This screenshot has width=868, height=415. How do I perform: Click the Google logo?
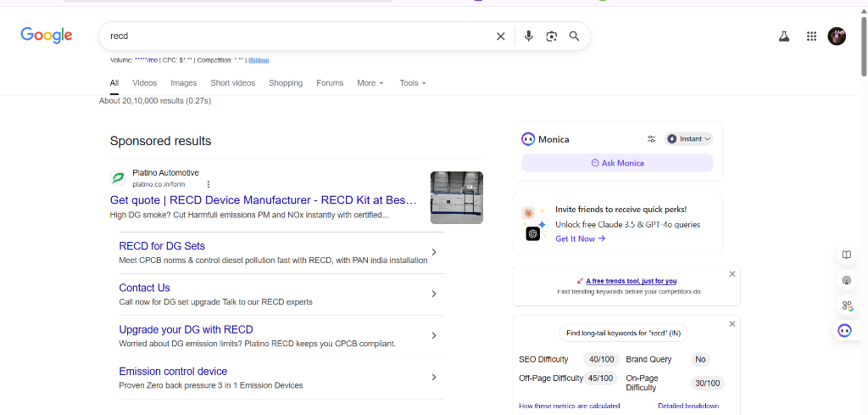47,36
